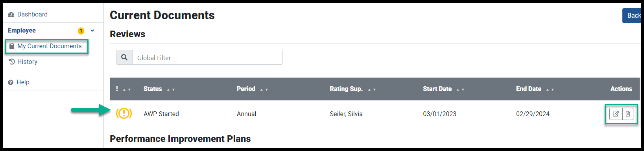Focus the Global Filter input field

tap(207, 57)
